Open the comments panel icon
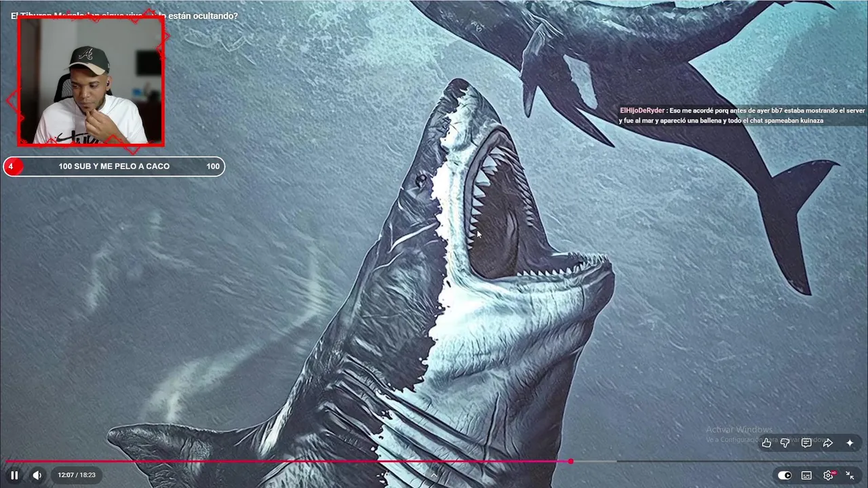The width and height of the screenshot is (868, 488). tap(806, 443)
